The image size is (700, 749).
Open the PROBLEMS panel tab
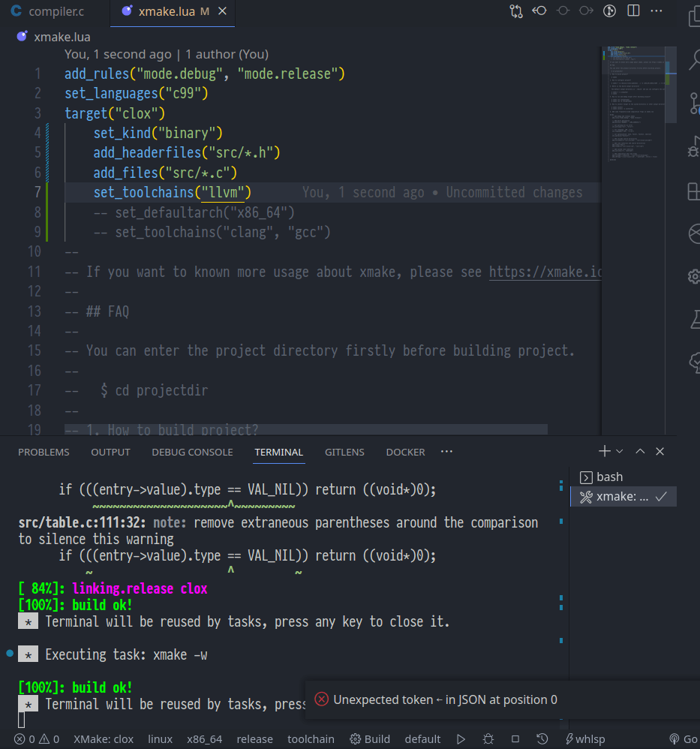pos(44,452)
